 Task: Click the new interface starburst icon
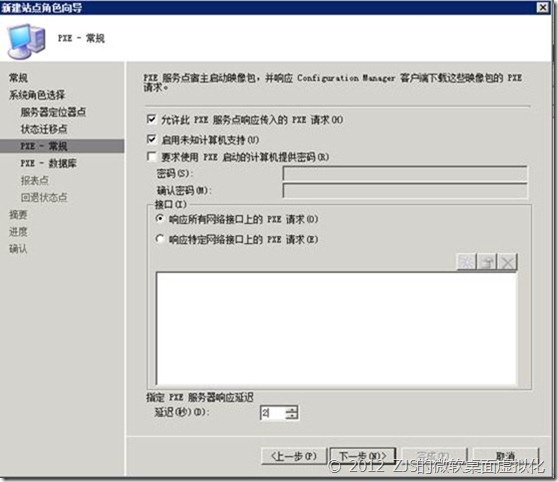click(x=467, y=262)
